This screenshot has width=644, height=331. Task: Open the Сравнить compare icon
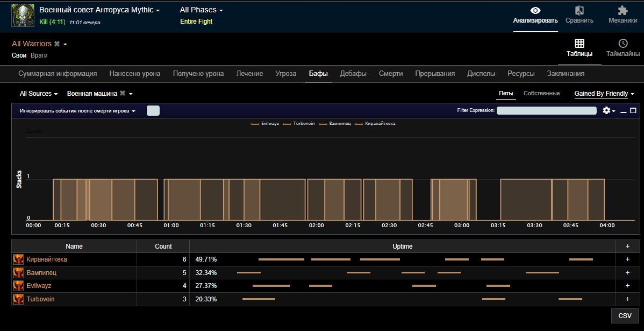tap(579, 11)
